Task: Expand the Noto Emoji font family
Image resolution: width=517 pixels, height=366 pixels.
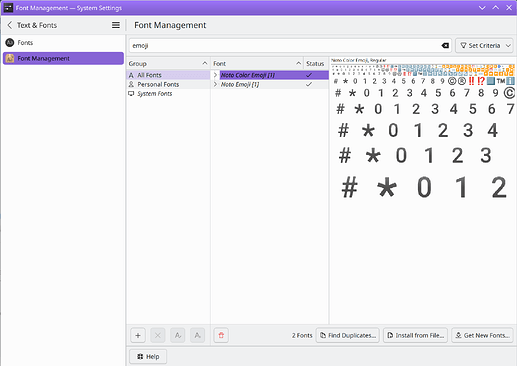Action: [x=215, y=84]
